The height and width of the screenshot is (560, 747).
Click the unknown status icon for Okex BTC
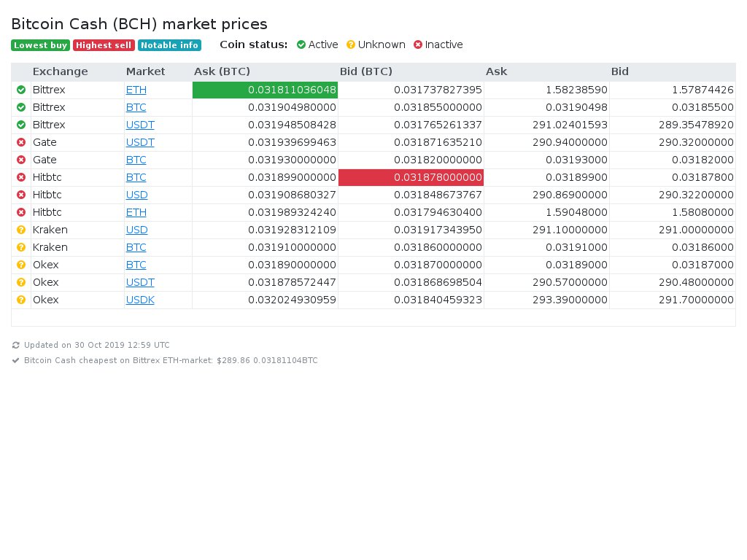coord(21,265)
